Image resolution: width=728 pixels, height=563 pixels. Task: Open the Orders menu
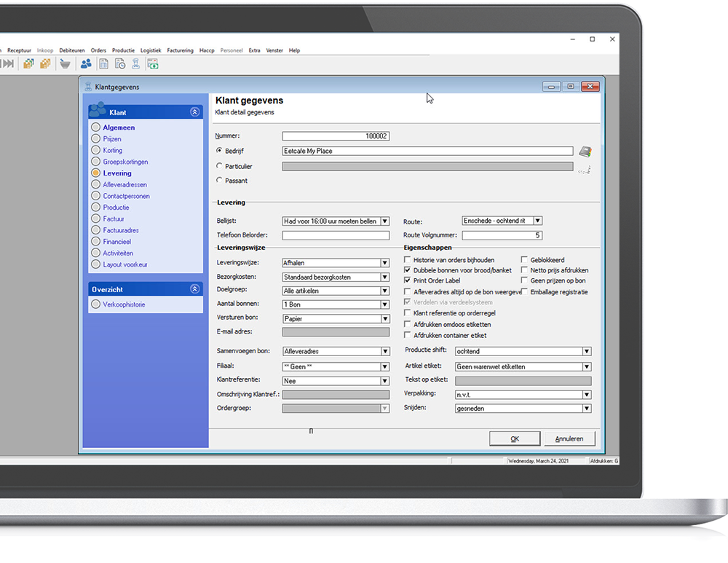pyautogui.click(x=98, y=50)
